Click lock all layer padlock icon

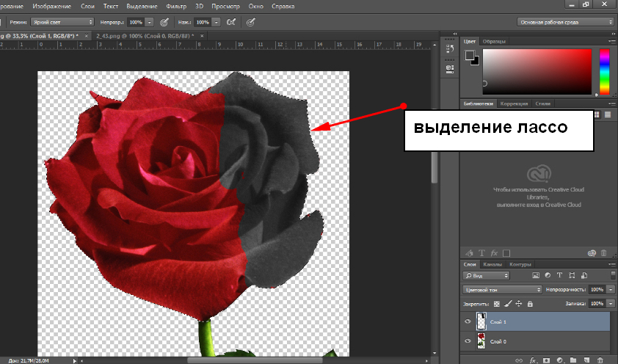(530, 303)
